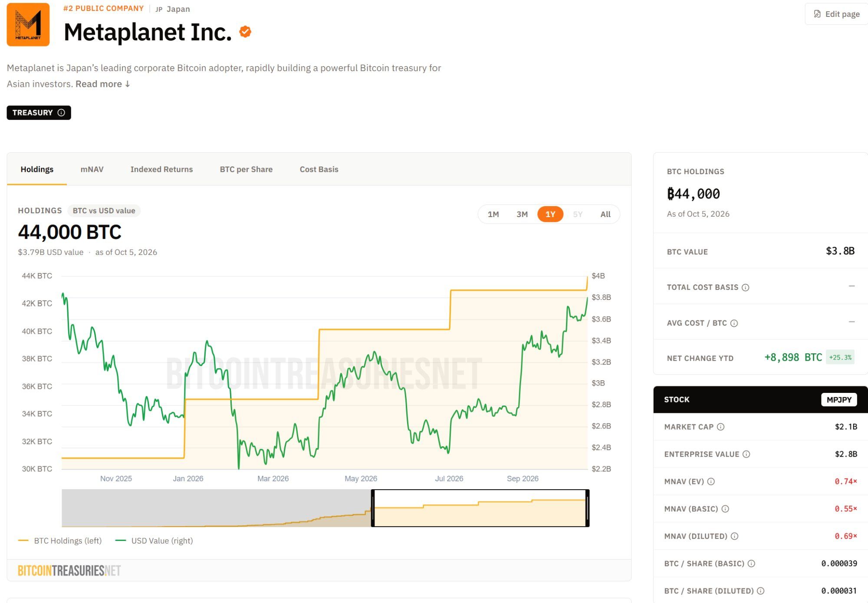Open the Treasury info icon
The height and width of the screenshot is (603, 868).
[x=61, y=112]
